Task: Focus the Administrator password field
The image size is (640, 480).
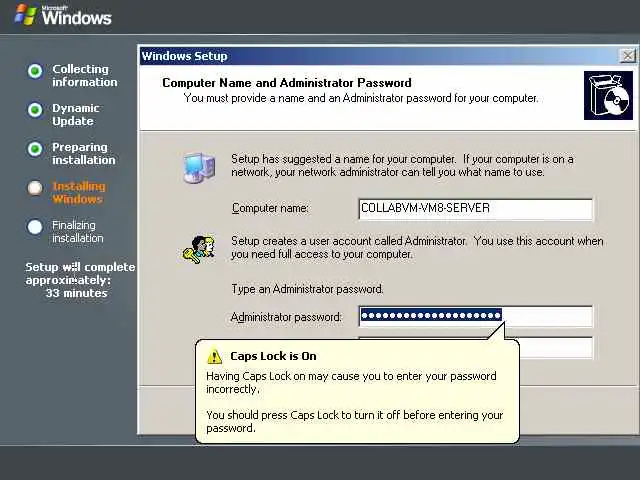Action: point(476,316)
